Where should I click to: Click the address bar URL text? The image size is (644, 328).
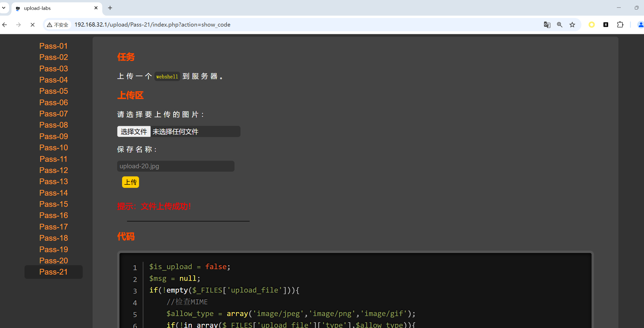click(x=152, y=25)
